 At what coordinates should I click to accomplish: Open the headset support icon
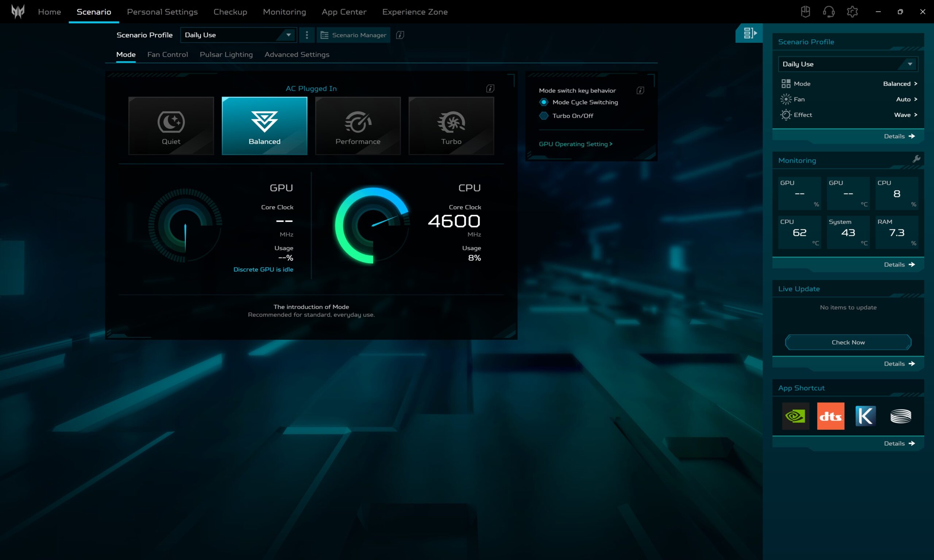coord(828,12)
